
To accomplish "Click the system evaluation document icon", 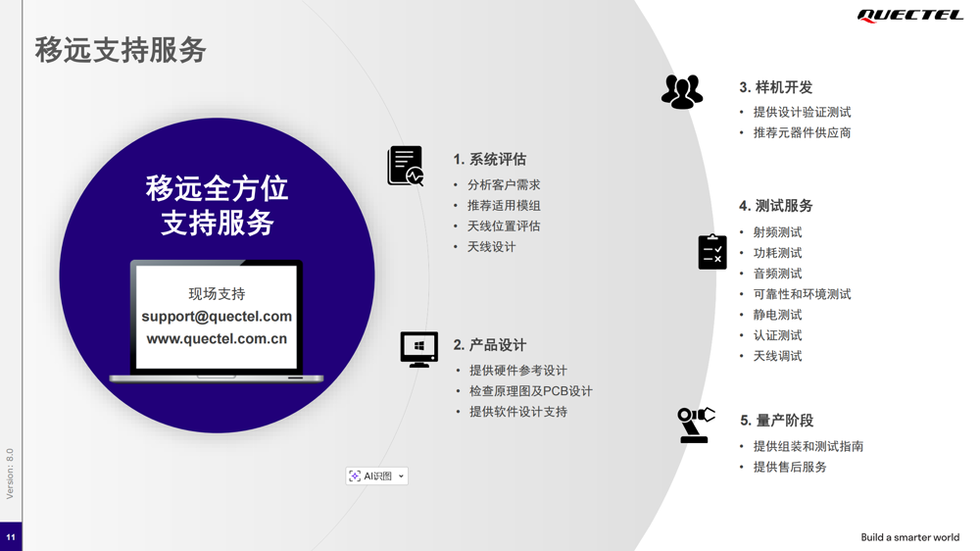I will 405,166.
